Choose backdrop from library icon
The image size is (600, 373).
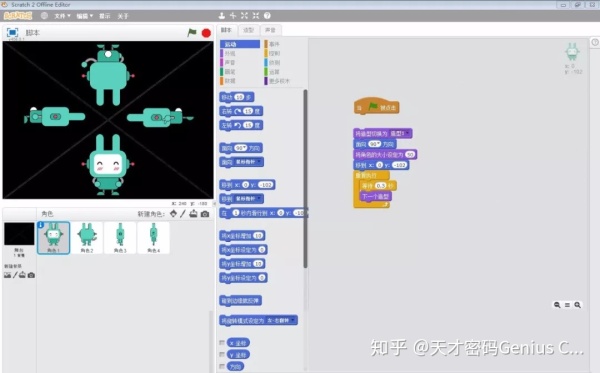[x=7, y=275]
